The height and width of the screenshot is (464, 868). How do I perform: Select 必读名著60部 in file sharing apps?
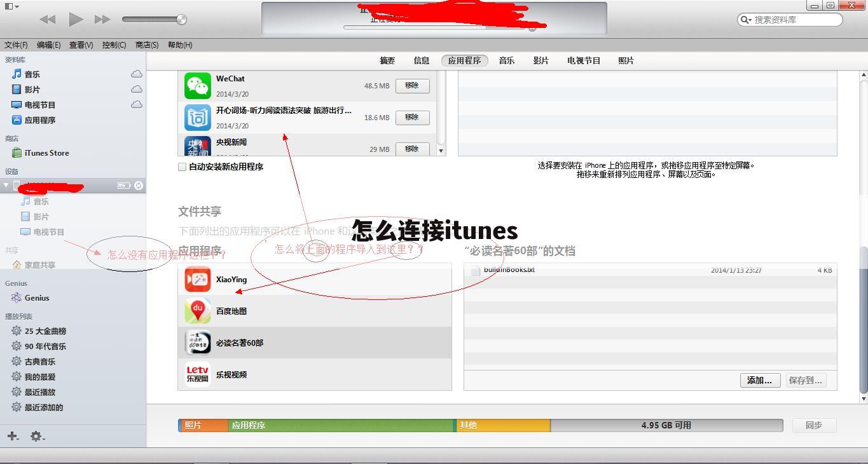pyautogui.click(x=315, y=343)
